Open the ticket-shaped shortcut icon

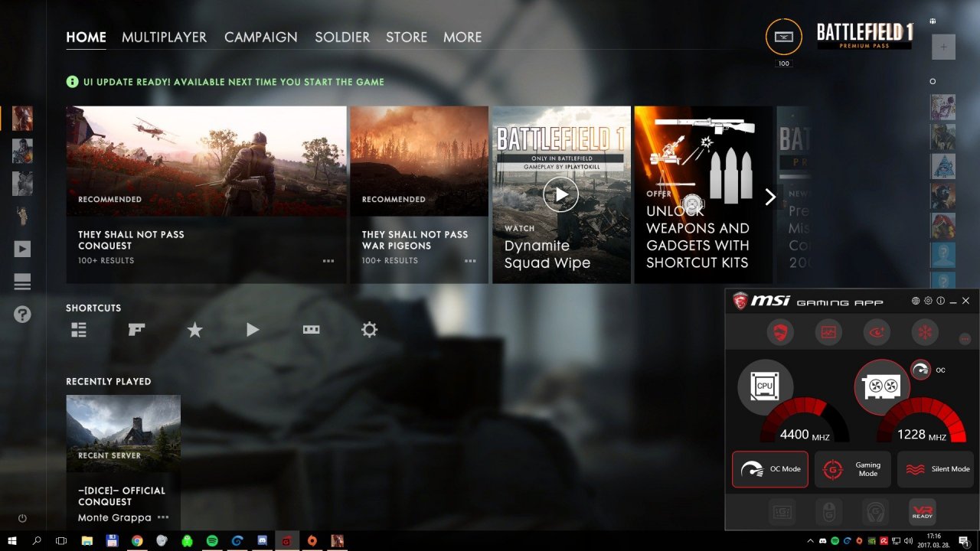pos(311,330)
